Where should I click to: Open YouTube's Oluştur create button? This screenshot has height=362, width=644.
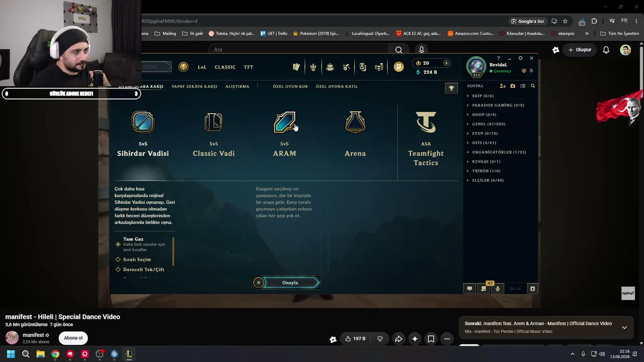(x=580, y=50)
